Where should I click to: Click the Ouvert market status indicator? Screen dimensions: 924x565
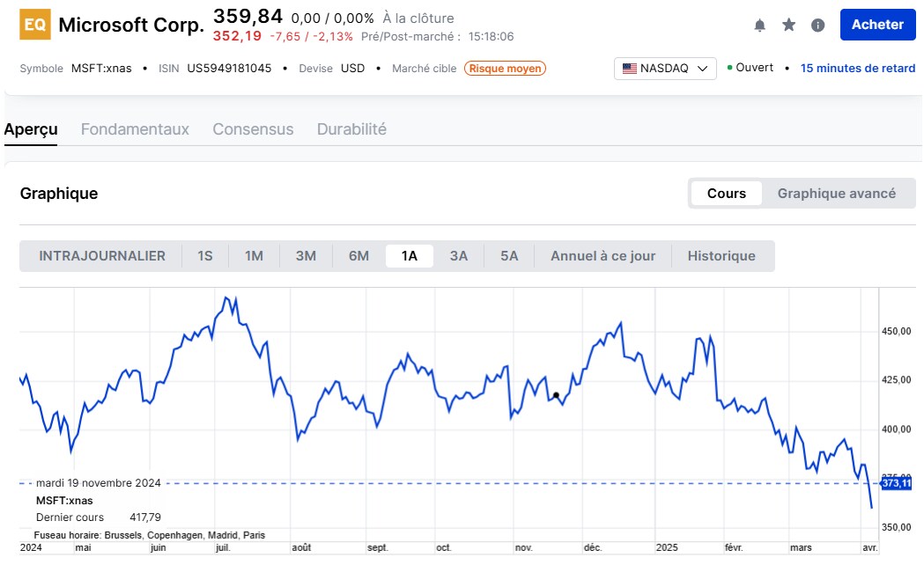[750, 68]
